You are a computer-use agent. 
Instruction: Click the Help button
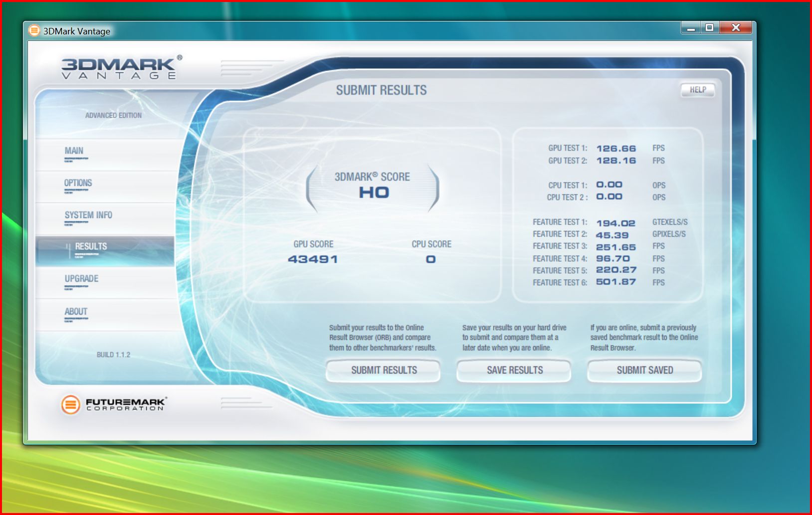(x=698, y=90)
